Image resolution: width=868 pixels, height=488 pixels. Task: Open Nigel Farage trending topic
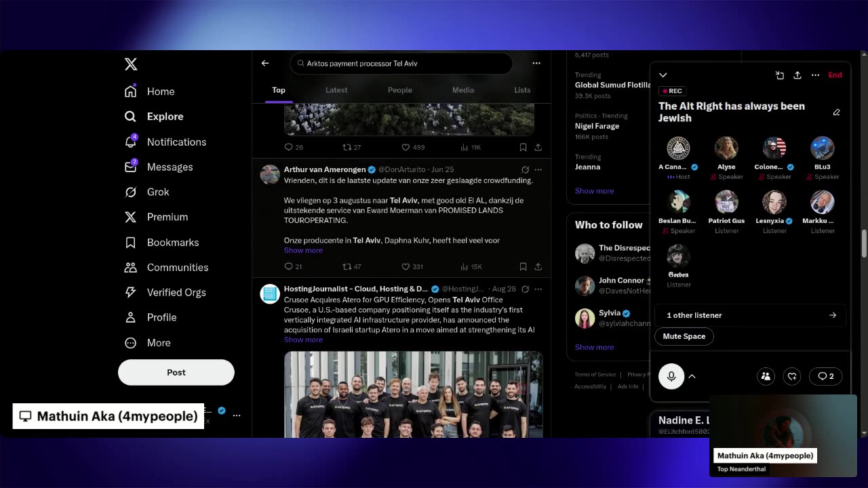(597, 126)
